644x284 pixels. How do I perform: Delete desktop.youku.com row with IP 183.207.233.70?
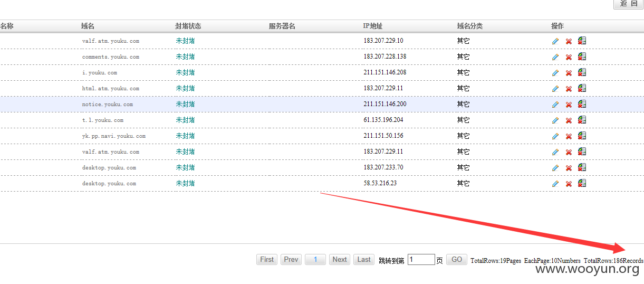click(569, 168)
